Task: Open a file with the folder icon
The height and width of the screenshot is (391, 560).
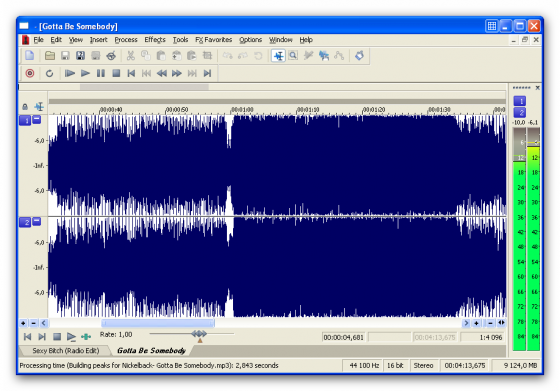Action: [50, 55]
